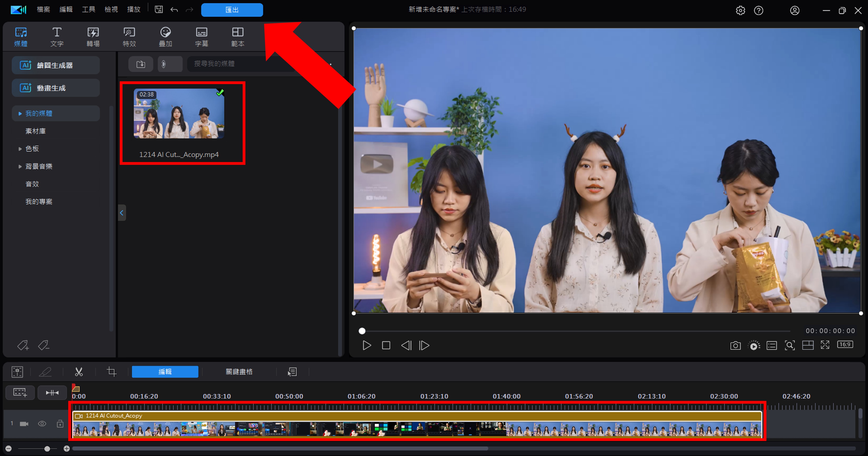Screen dimensions: 868x456
Task: Open the 轉場 transitions room
Action: coord(93,37)
